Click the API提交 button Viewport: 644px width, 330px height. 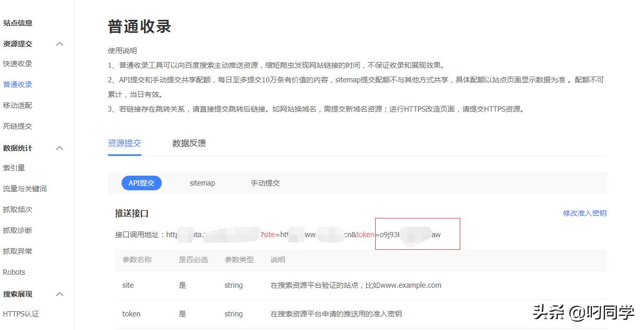[x=142, y=183]
